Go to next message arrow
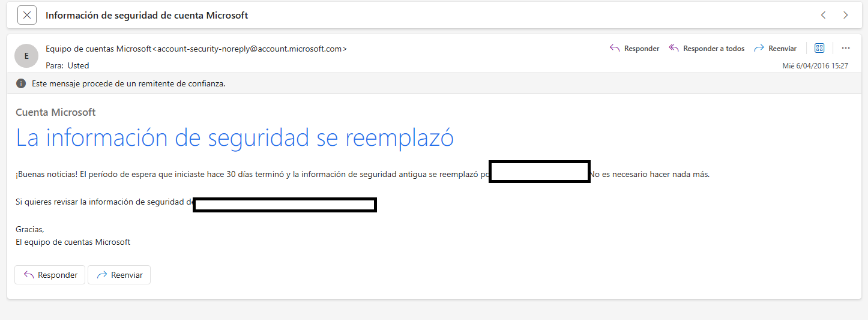This screenshot has height=321, width=868. 845,15
